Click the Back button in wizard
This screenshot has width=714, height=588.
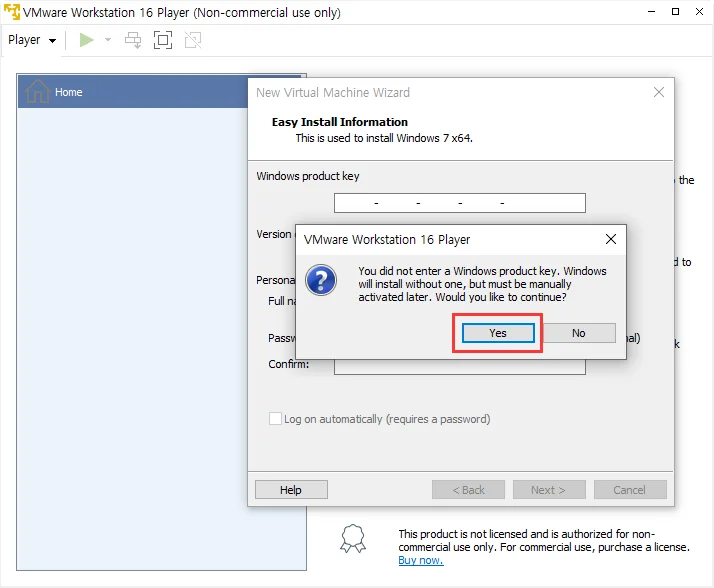[468, 490]
